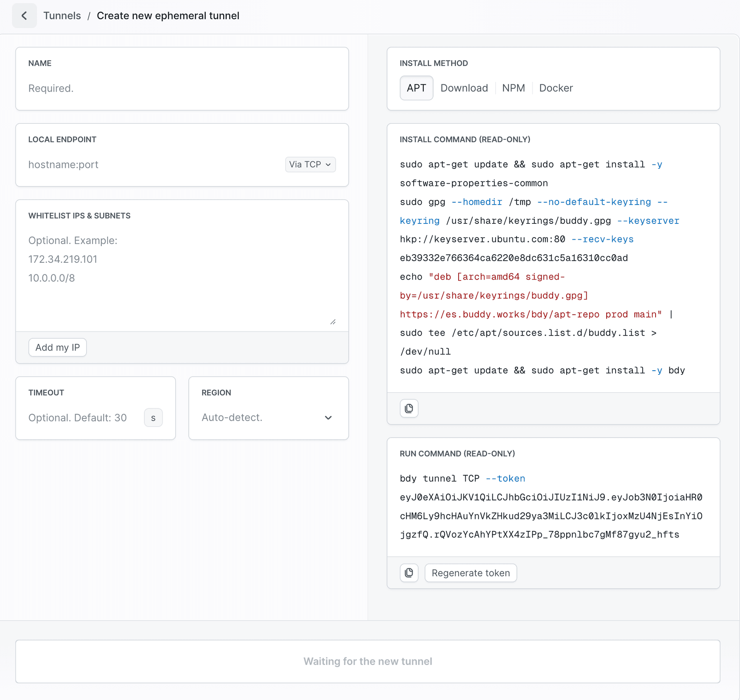
Task: Switch to the Download install method
Action: (464, 88)
